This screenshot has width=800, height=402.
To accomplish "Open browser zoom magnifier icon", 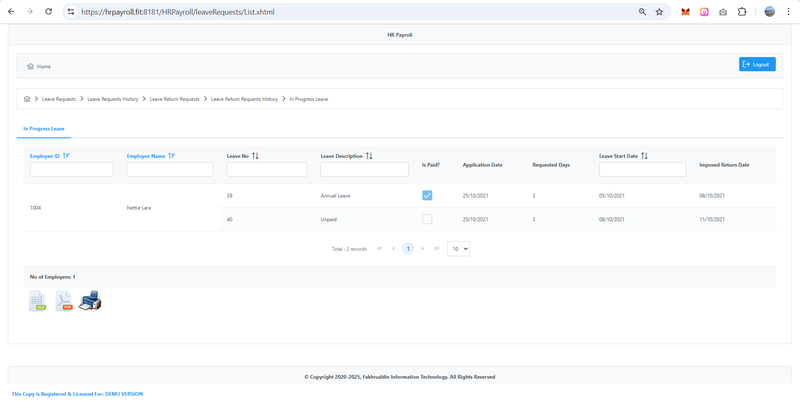I will 642,12.
